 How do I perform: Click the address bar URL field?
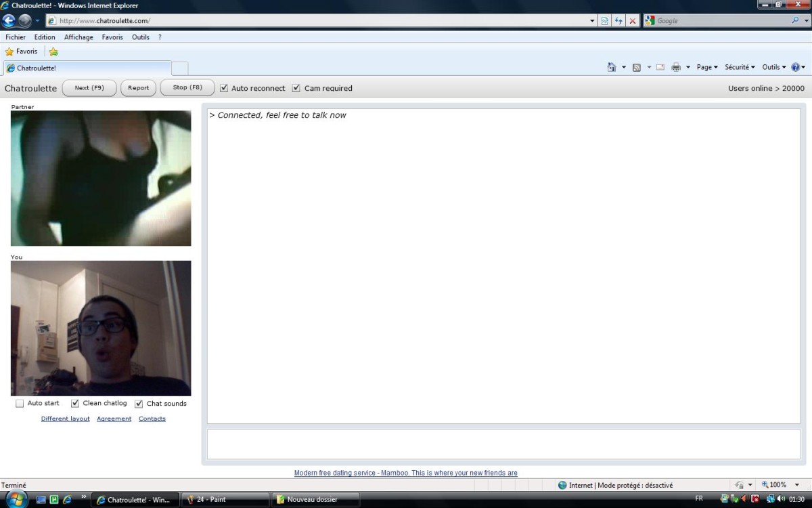pyautogui.click(x=322, y=21)
